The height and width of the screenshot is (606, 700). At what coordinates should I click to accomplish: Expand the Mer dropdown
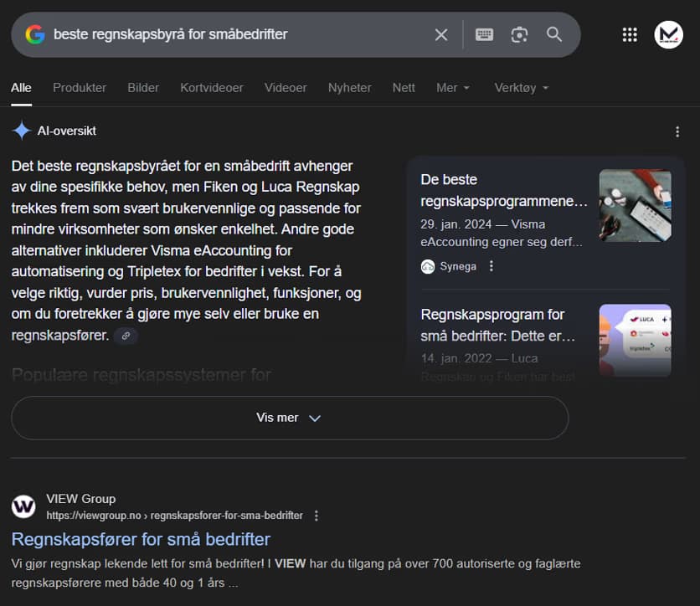[453, 88]
